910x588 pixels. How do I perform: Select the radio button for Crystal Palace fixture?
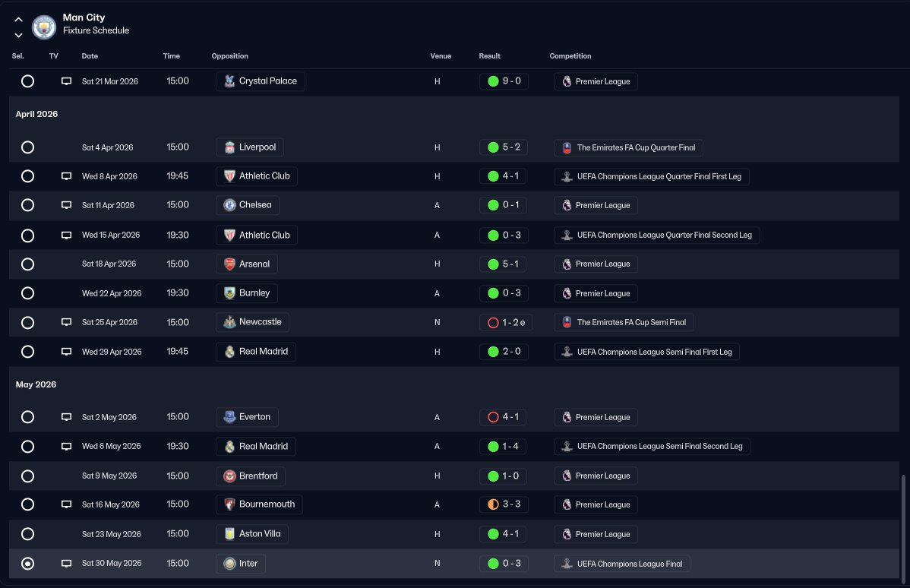[27, 81]
